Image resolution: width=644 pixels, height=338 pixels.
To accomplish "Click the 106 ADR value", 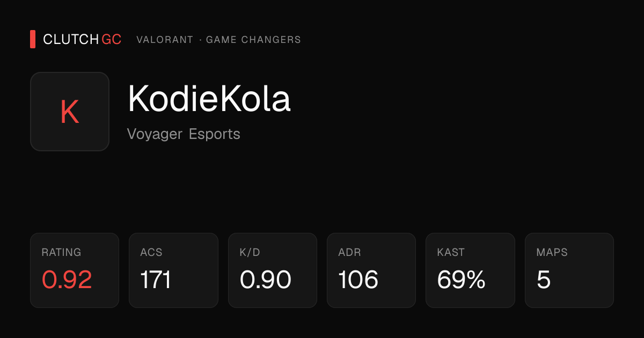I will pyautogui.click(x=358, y=280).
